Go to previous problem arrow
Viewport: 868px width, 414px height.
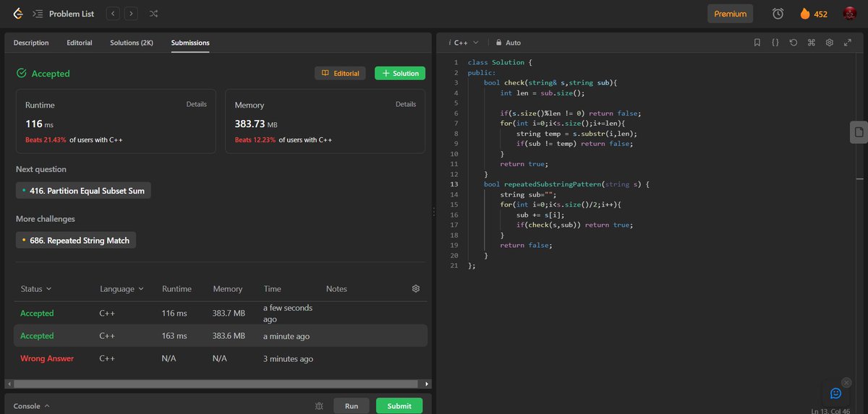[113, 14]
